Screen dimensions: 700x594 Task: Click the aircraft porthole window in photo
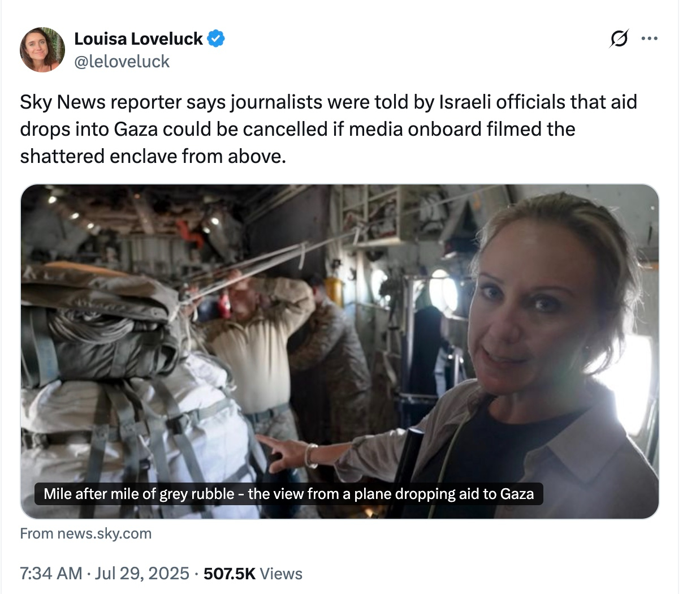pyautogui.click(x=443, y=292)
